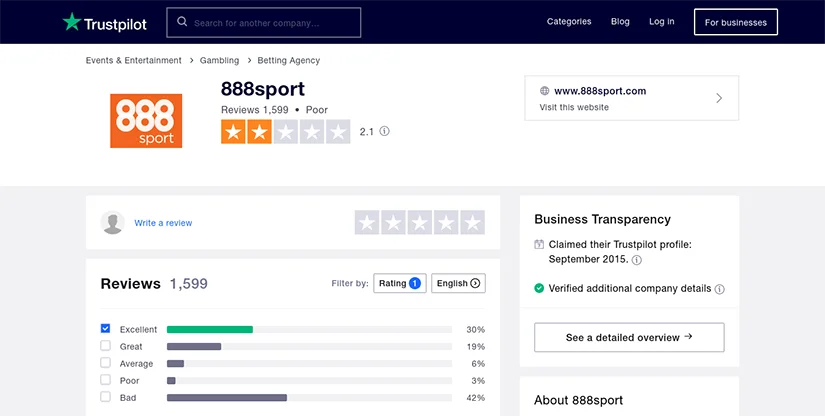Check the Great rating checkbox
This screenshot has height=416, width=825.
click(105, 346)
